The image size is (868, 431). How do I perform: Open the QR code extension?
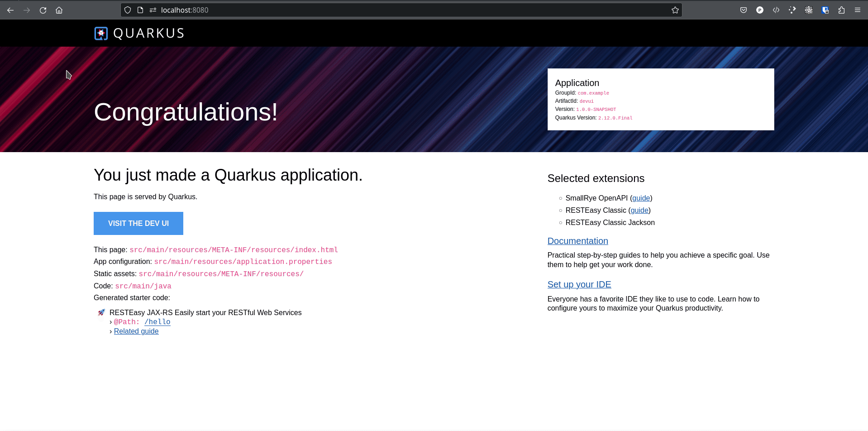tap(809, 10)
